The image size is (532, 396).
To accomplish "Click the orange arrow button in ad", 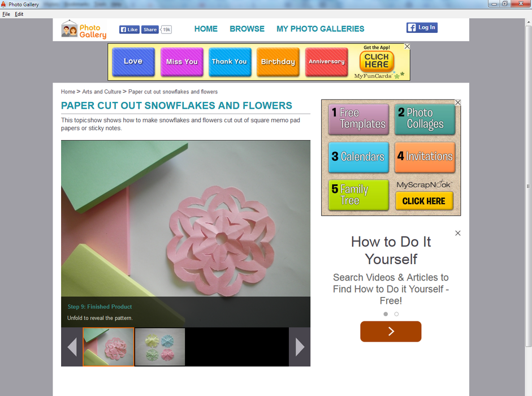I will coord(391,332).
